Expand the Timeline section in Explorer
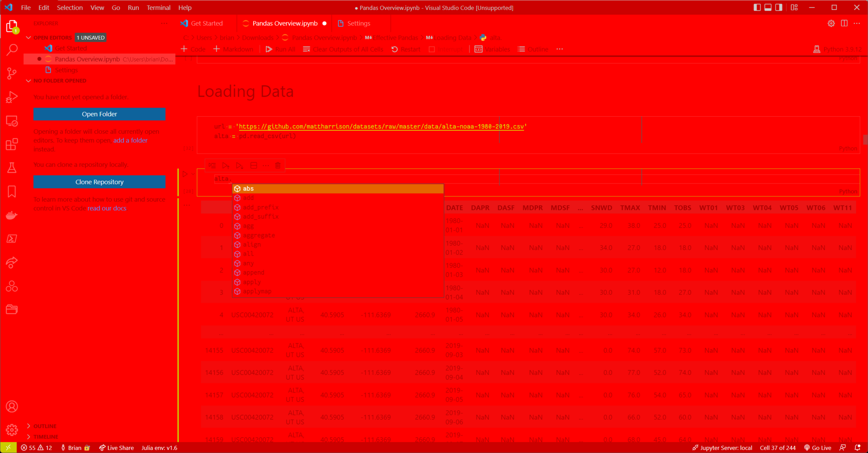Screen dimensions: 868x453 (28, 437)
